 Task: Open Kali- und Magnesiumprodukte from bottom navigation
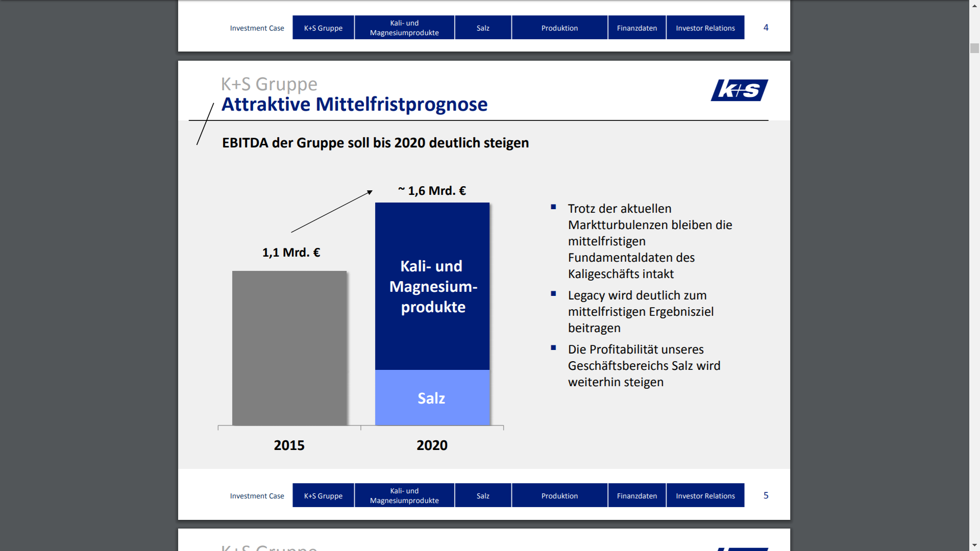pos(404,495)
